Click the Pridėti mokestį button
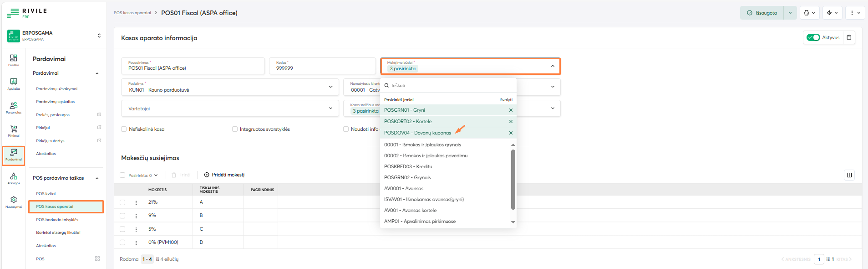 224,175
